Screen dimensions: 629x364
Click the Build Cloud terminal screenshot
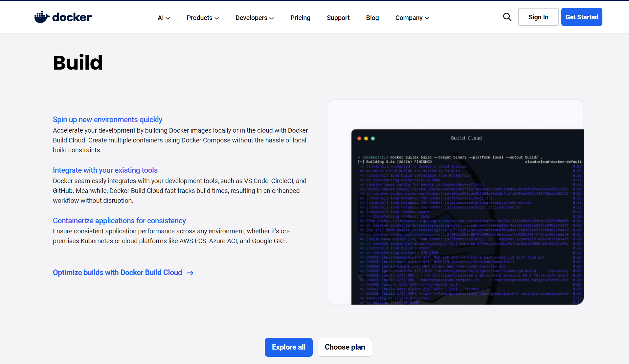pos(455,202)
